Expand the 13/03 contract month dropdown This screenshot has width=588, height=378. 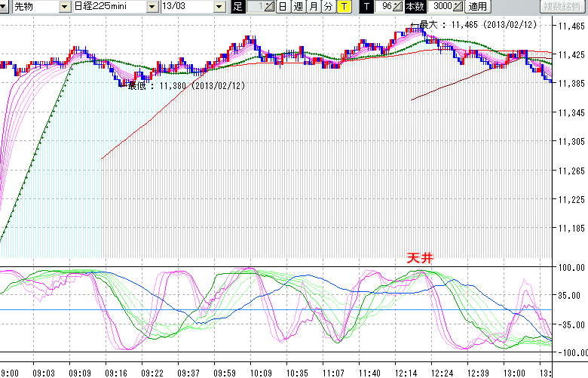coord(219,7)
